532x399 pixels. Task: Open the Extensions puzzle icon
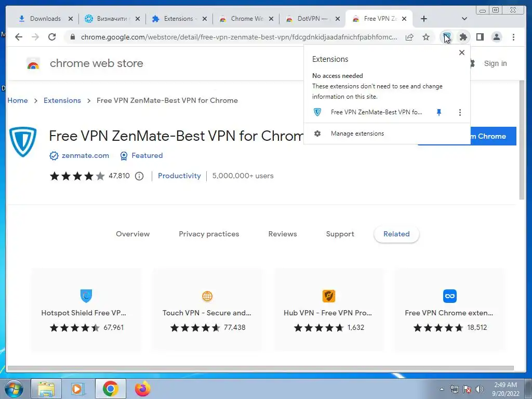pyautogui.click(x=463, y=37)
